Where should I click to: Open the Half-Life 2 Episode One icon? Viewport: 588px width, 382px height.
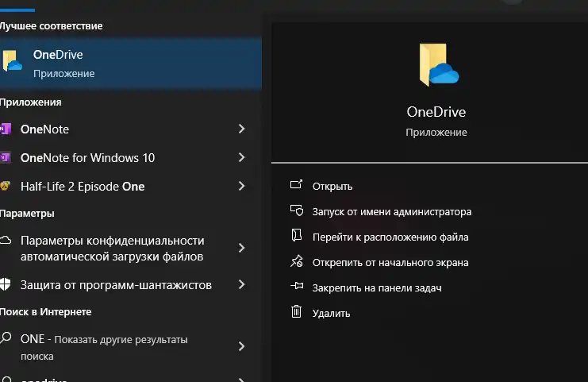(6, 187)
